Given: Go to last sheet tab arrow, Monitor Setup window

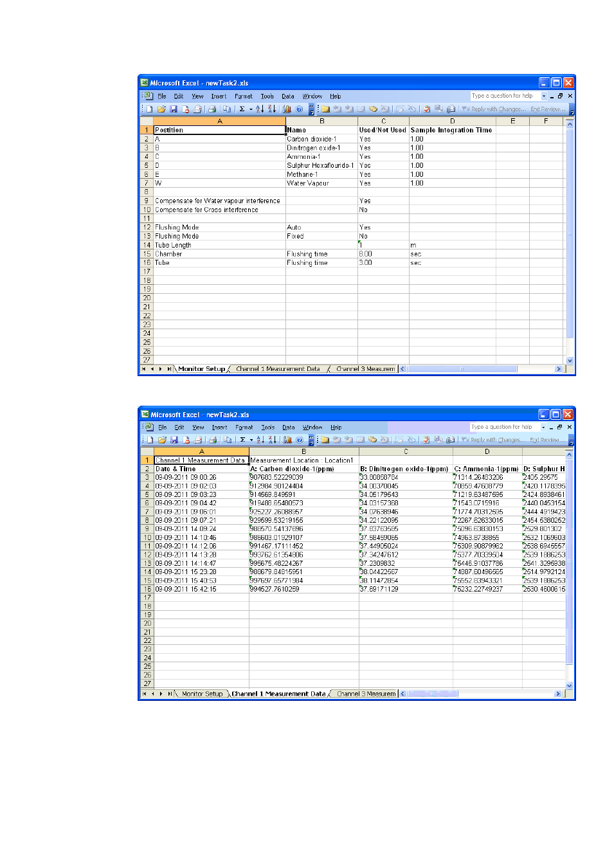Looking at the screenshot, I should pyautogui.click(x=169, y=369).
